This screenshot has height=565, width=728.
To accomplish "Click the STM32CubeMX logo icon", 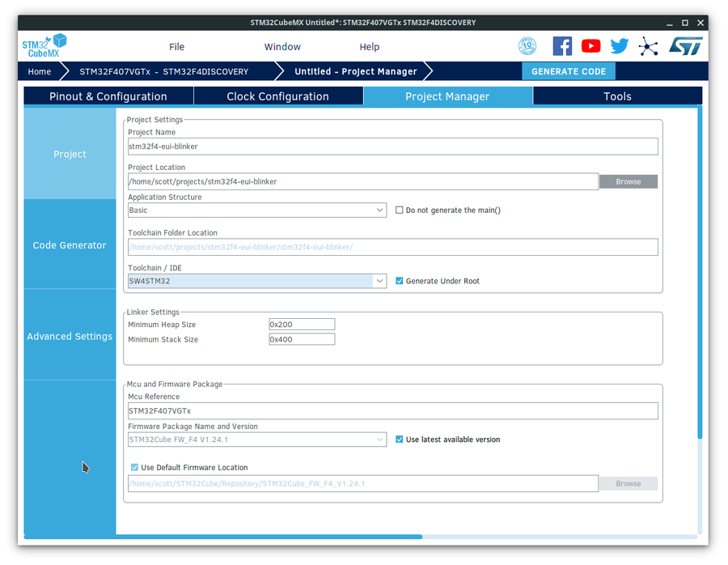I will tap(44, 45).
